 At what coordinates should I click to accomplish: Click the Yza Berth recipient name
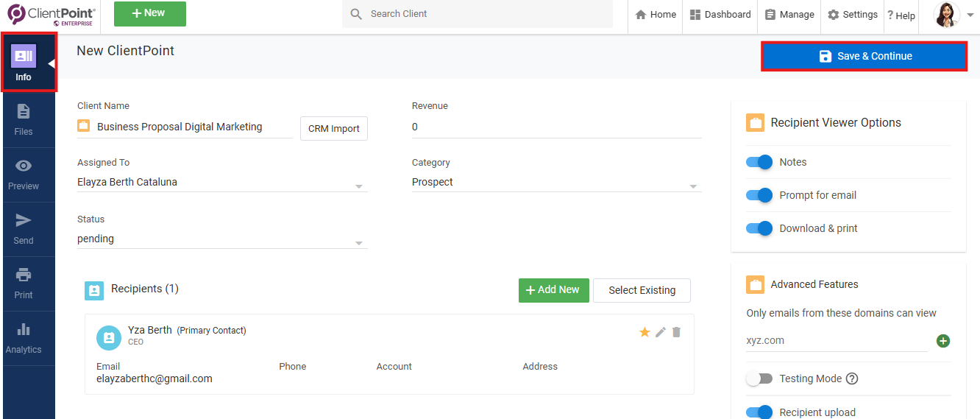pyautogui.click(x=150, y=330)
